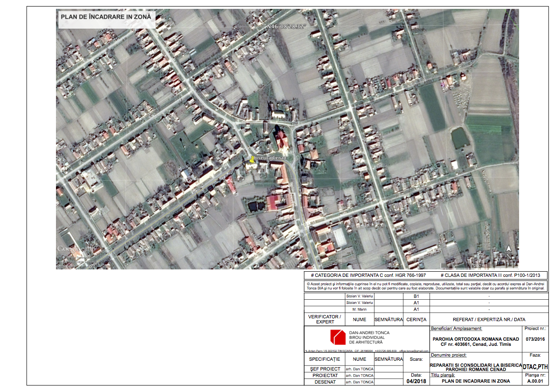Viewport: 555px width, 392px height.
Task: Click 'PAROHIA ORTODOXA ROMANA CENAD' beneficiary text
Action: pos(476,339)
